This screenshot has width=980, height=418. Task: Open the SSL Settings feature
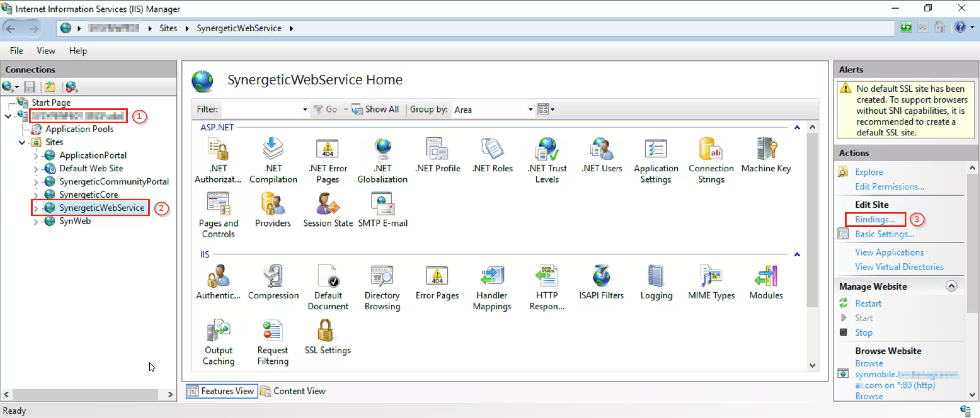click(328, 337)
